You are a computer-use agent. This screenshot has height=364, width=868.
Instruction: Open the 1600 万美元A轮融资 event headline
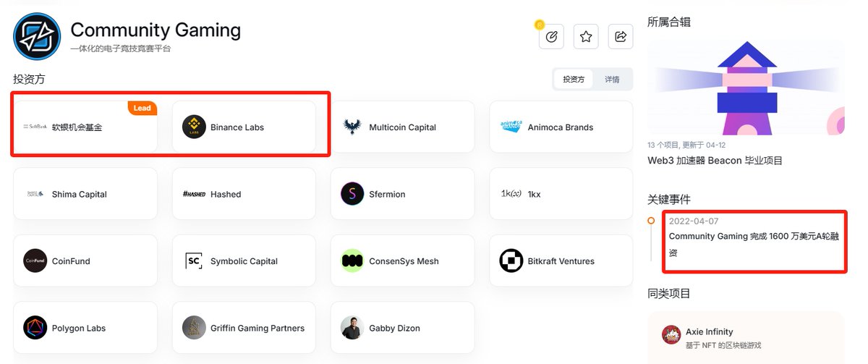pyautogui.click(x=752, y=245)
